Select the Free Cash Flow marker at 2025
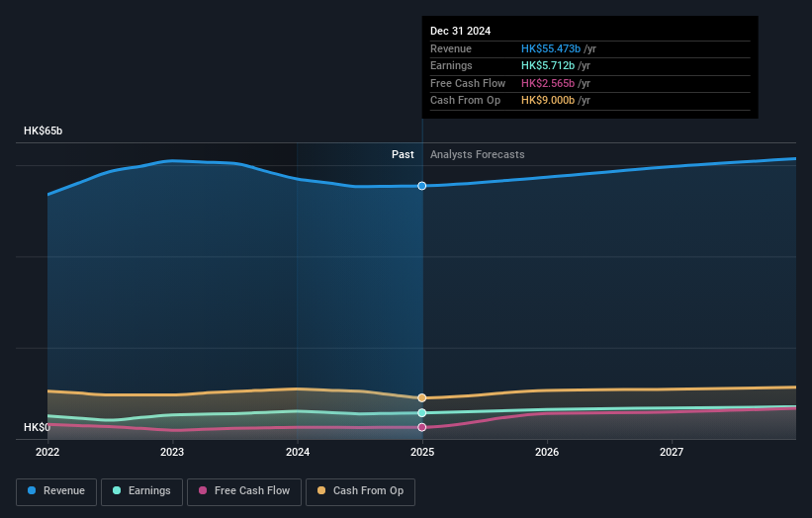Image resolution: width=812 pixels, height=518 pixels. point(422,427)
